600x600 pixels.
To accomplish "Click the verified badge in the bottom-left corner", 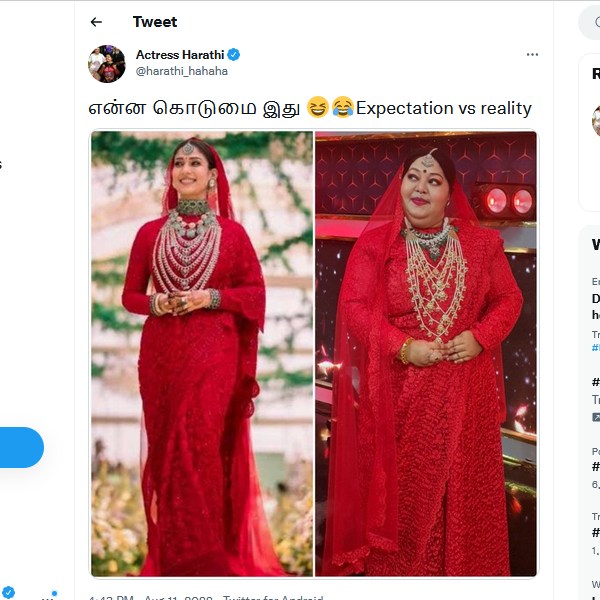I will point(9,592).
